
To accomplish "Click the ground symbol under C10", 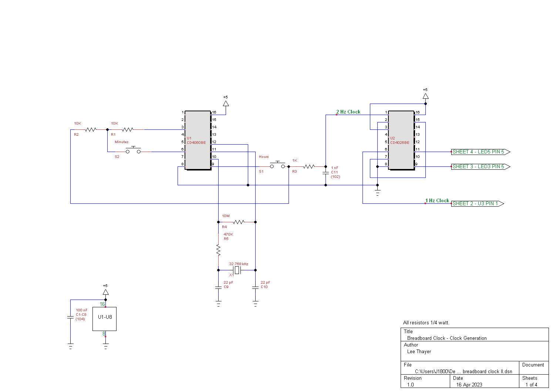I will [x=255, y=304].
